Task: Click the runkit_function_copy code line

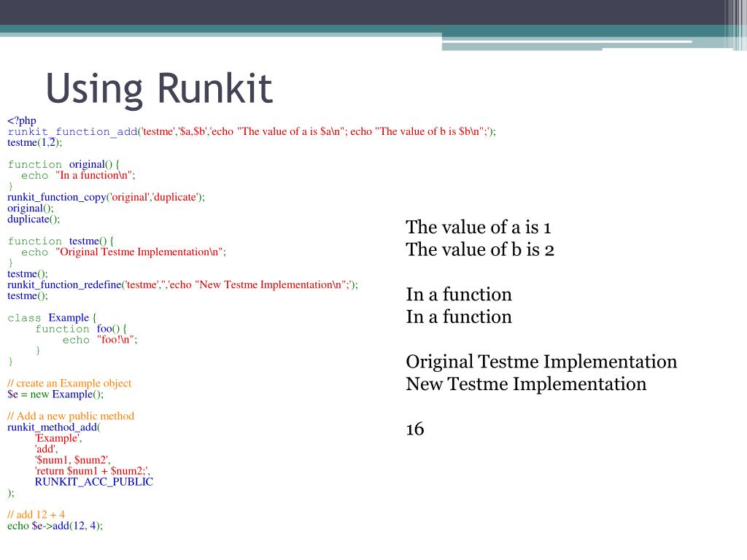Action: click(106, 197)
